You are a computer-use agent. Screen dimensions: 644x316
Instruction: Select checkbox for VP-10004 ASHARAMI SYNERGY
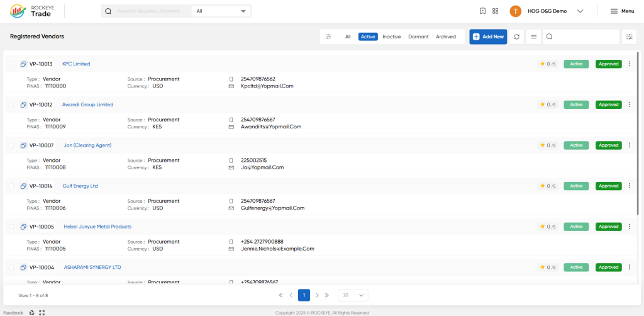click(x=11, y=268)
